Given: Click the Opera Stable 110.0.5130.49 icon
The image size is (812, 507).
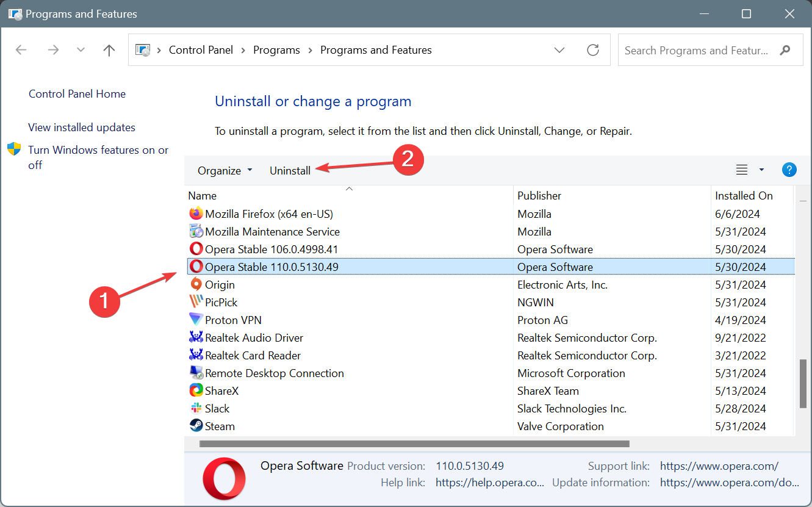Looking at the screenshot, I should (x=196, y=267).
